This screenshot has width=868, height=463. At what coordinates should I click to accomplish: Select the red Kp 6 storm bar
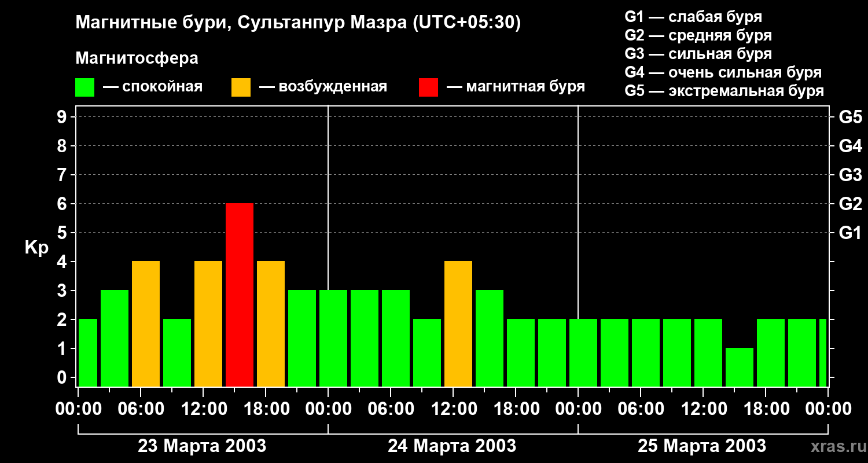coord(240,295)
